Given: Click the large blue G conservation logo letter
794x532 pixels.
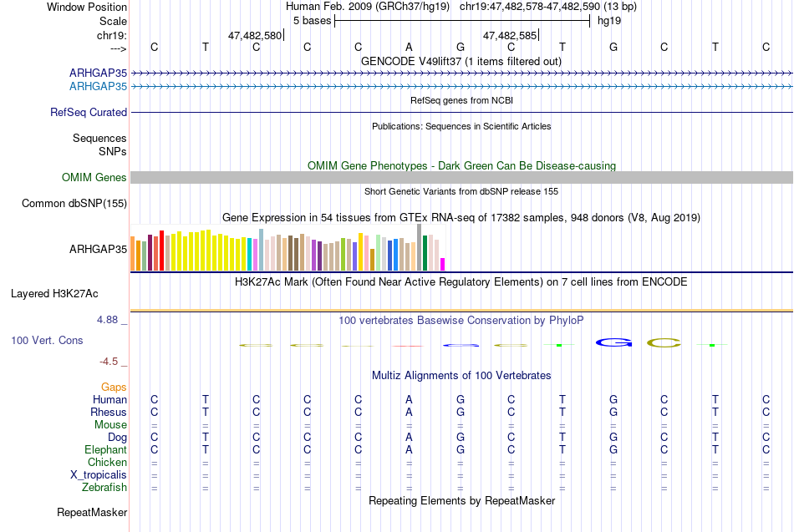Looking at the screenshot, I should (x=613, y=342).
